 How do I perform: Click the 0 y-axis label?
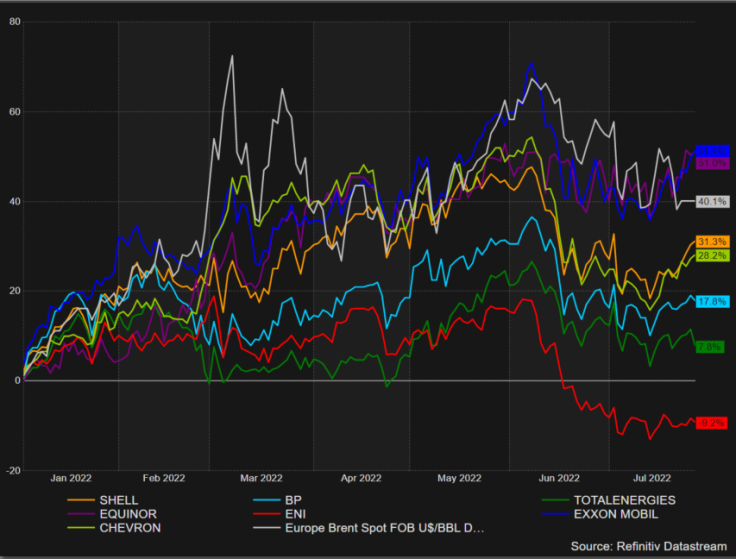18,381
